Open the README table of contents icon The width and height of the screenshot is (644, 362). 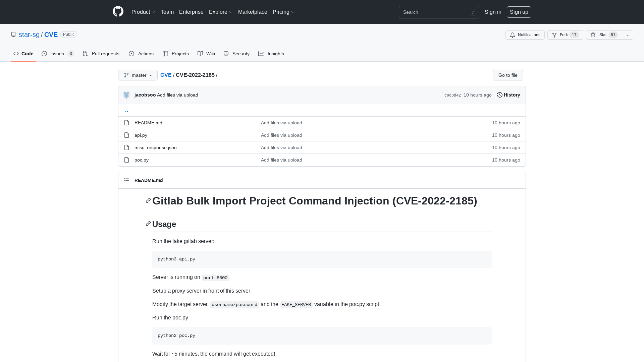tap(126, 180)
